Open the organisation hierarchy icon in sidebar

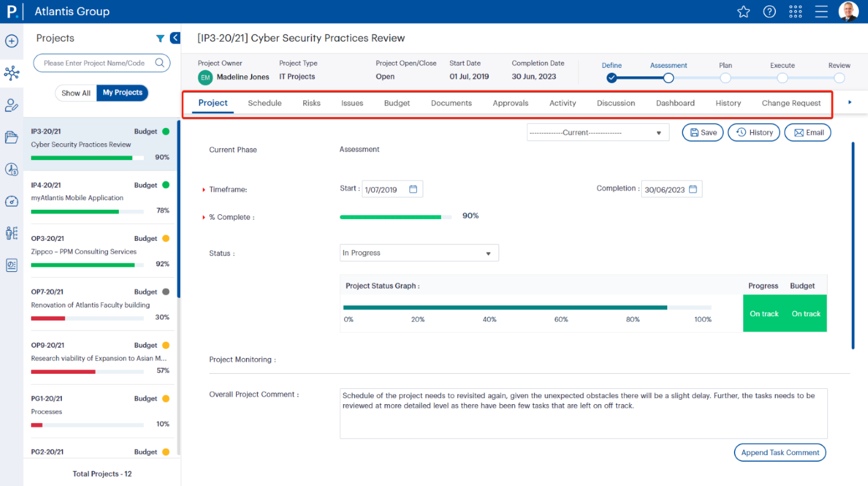[x=12, y=233]
